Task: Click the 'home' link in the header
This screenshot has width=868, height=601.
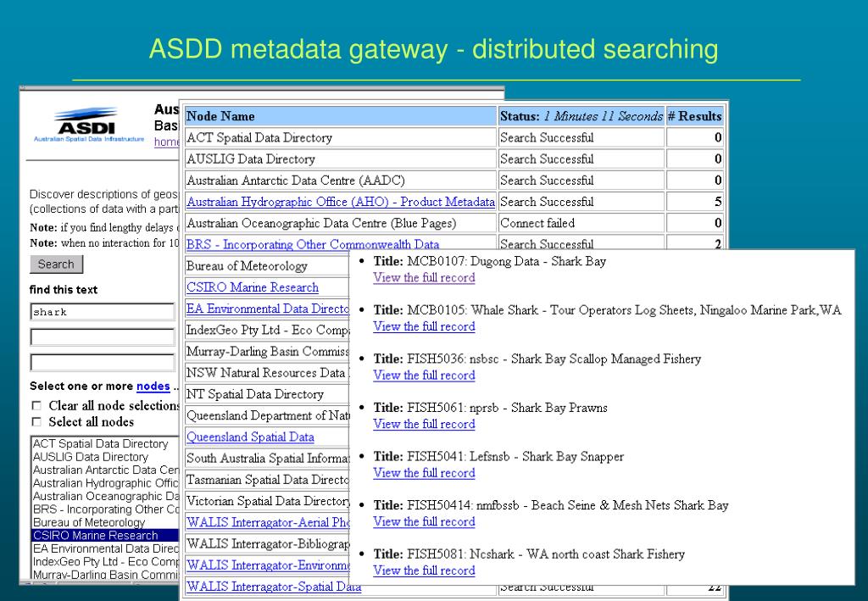Action: [x=167, y=142]
